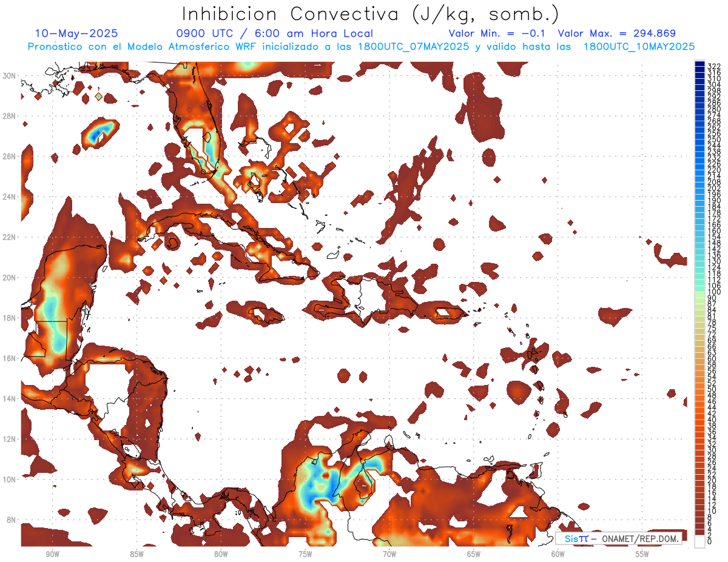Click the latitude label '24N'
Screen dimensions: 728x562
pyautogui.click(x=10, y=197)
